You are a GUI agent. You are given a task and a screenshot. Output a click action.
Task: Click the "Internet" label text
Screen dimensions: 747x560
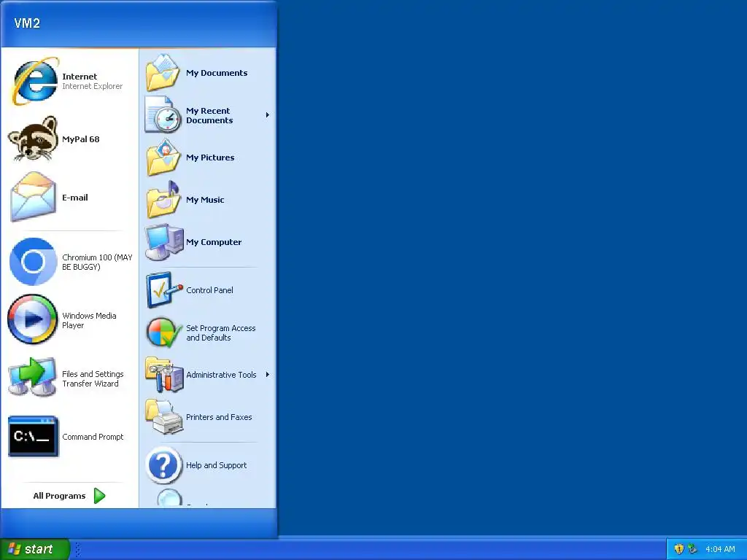pos(80,76)
